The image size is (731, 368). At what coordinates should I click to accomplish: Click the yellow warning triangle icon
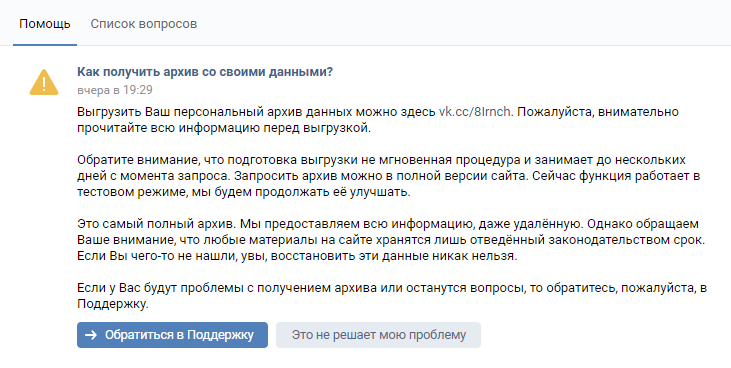point(44,83)
